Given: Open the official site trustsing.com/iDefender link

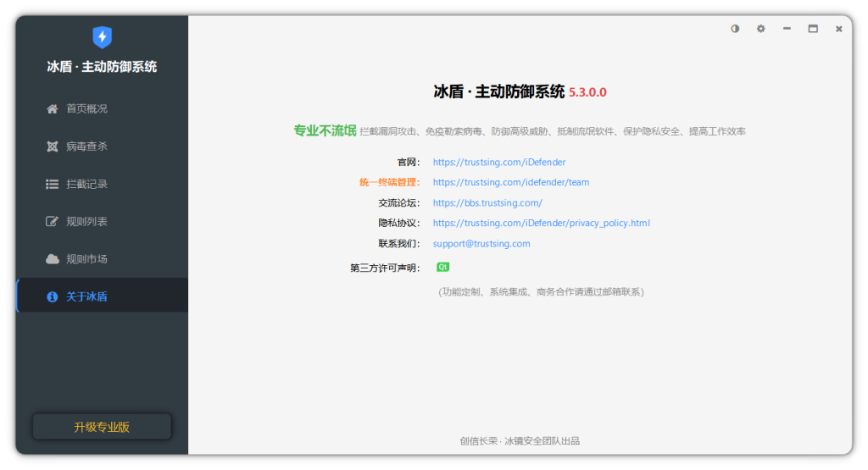Looking at the screenshot, I should click(498, 162).
